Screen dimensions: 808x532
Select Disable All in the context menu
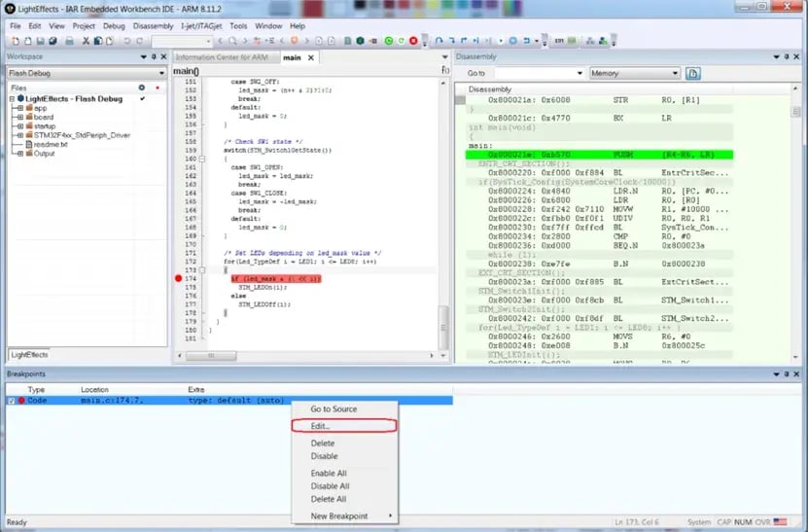[344, 486]
